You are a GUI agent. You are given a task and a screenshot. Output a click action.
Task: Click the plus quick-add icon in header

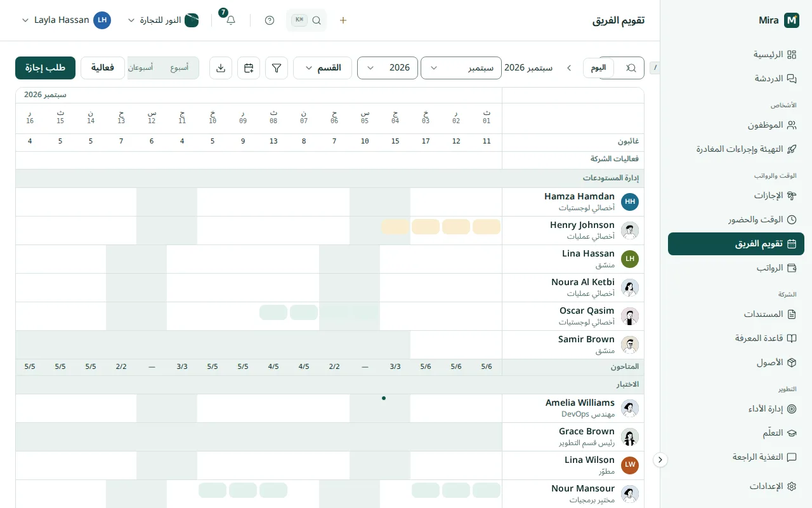[x=343, y=20]
